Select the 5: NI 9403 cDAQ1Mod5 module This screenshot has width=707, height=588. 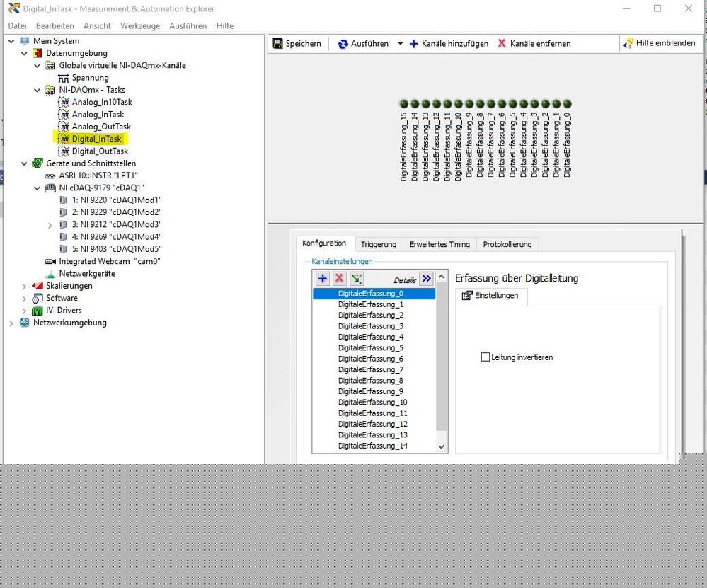point(117,249)
